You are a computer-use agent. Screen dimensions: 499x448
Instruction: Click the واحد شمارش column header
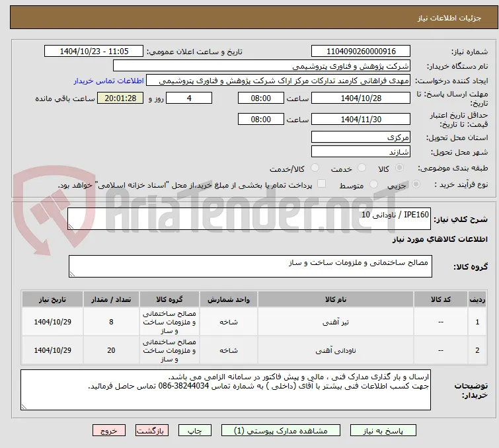click(x=229, y=299)
